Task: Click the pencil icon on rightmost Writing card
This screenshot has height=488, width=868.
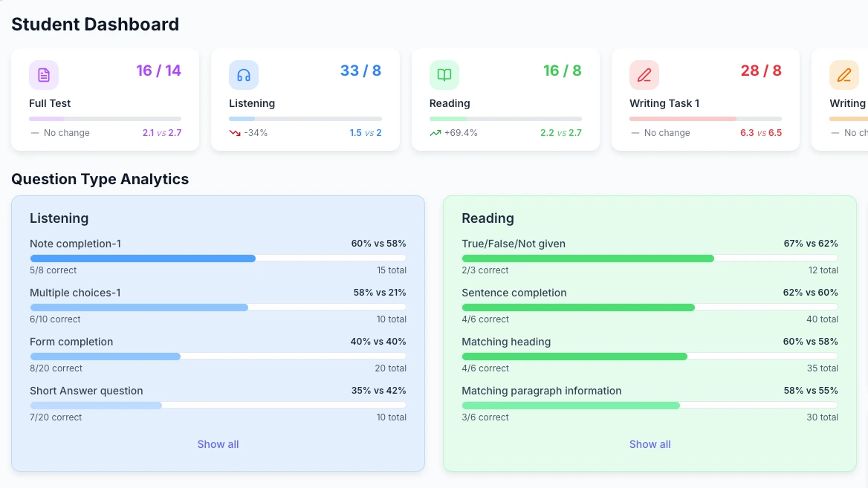Action: [844, 74]
